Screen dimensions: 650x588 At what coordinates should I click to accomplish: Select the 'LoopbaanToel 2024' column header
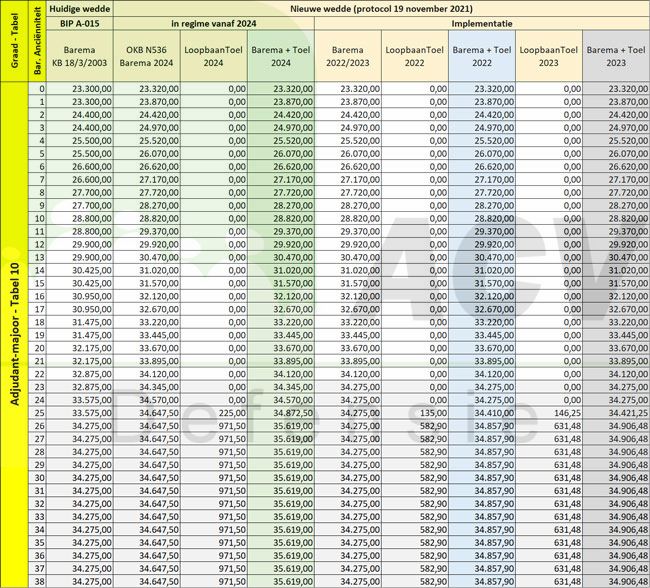pyautogui.click(x=214, y=56)
